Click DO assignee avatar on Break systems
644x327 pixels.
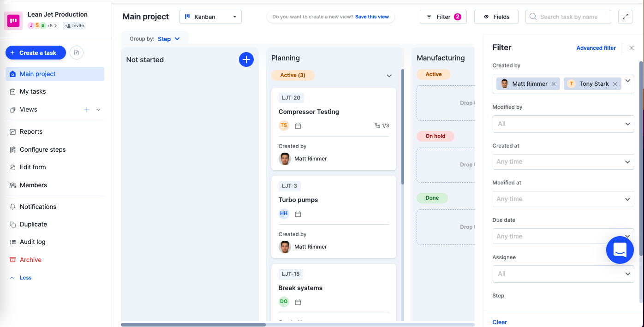[x=284, y=302]
